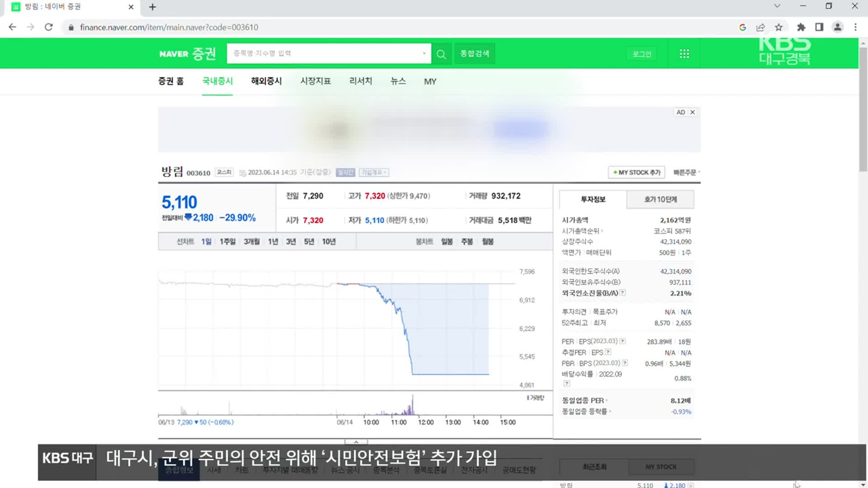868x488 pixels.
Task: Open the Naver services grid icon
Action: 684,54
